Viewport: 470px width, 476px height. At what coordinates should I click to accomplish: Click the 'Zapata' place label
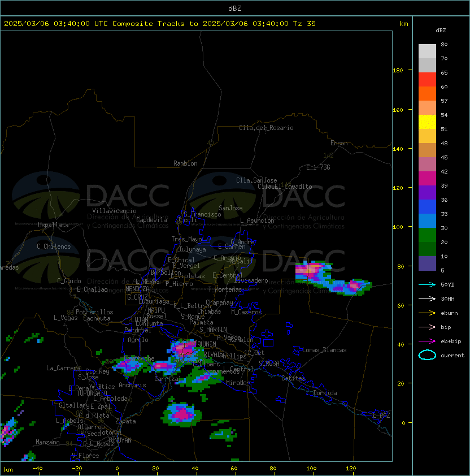tap(125, 421)
